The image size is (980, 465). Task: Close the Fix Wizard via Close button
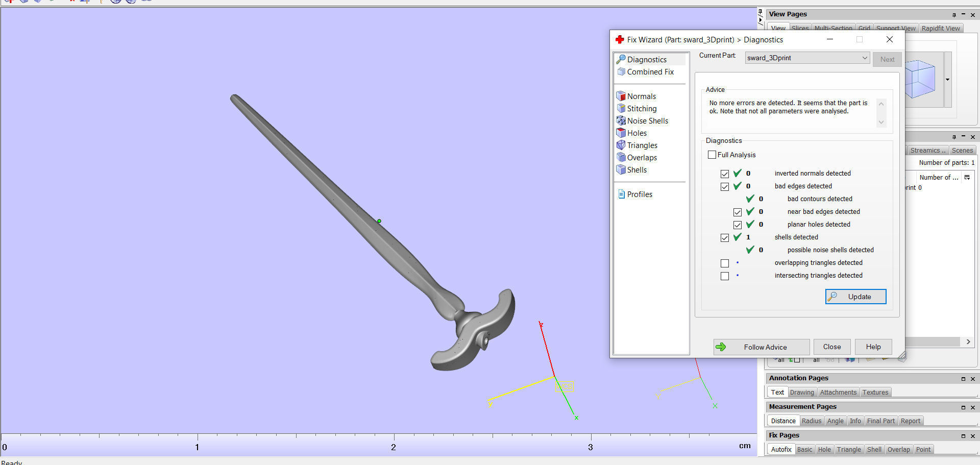[x=832, y=347]
